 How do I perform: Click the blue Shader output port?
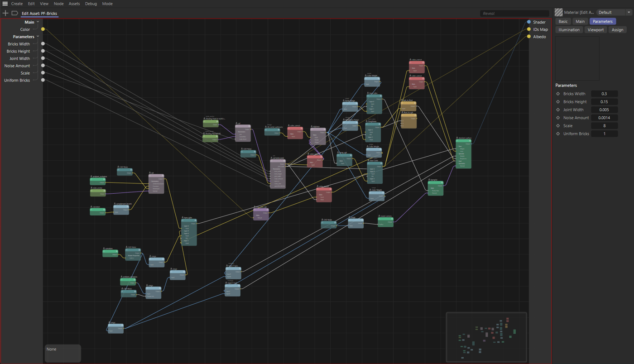(528, 22)
